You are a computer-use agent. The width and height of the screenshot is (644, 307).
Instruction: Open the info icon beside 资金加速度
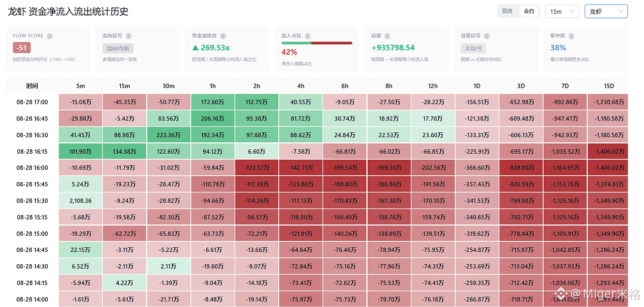pos(223,36)
